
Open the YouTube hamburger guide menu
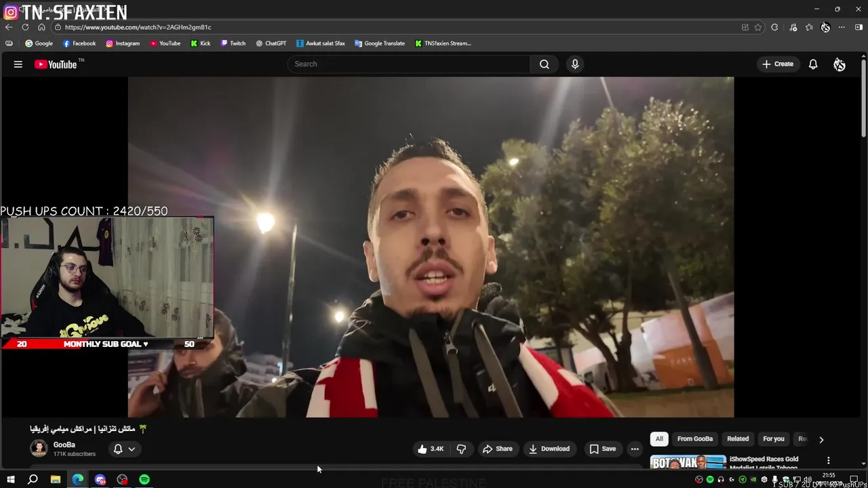(x=18, y=64)
